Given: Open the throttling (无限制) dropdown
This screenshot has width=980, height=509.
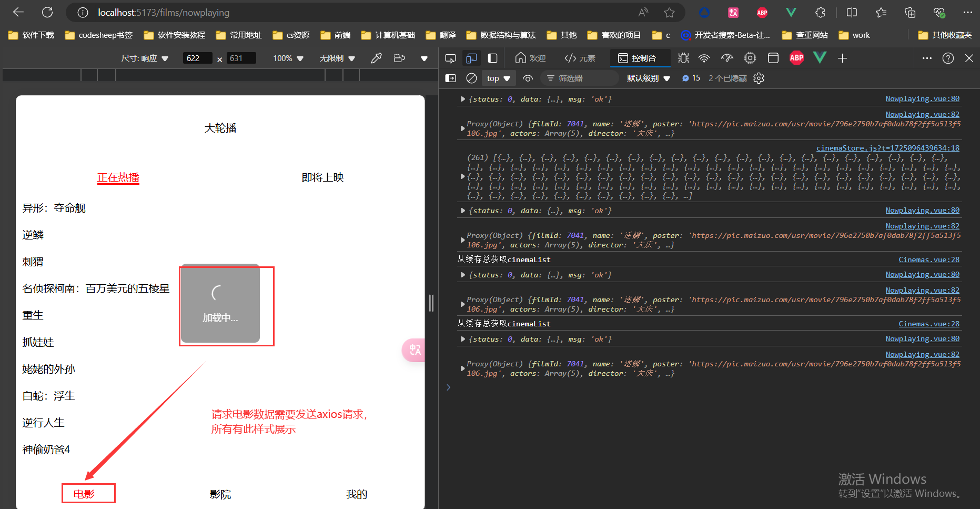Looking at the screenshot, I should (x=337, y=58).
